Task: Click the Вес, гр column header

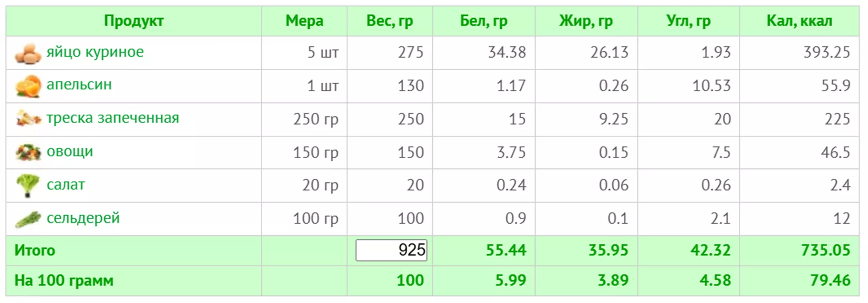Action: click(x=390, y=21)
